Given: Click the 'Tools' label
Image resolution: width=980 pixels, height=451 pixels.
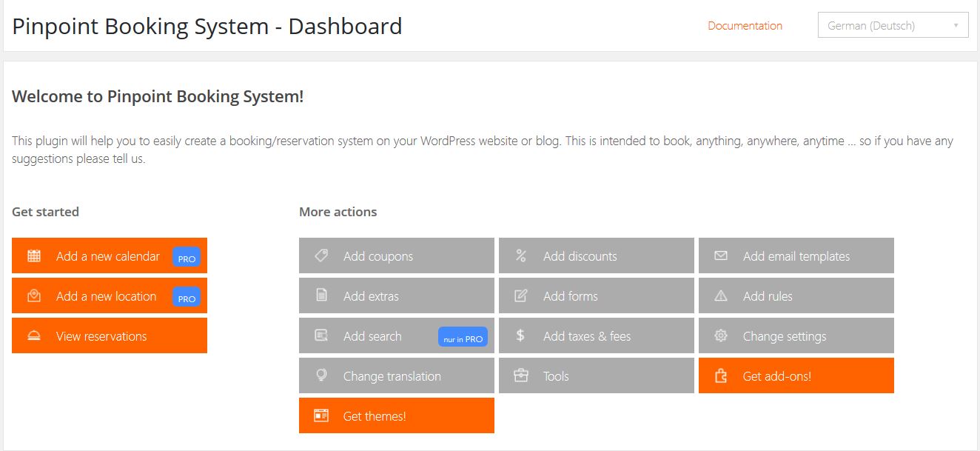Looking at the screenshot, I should (556, 376).
